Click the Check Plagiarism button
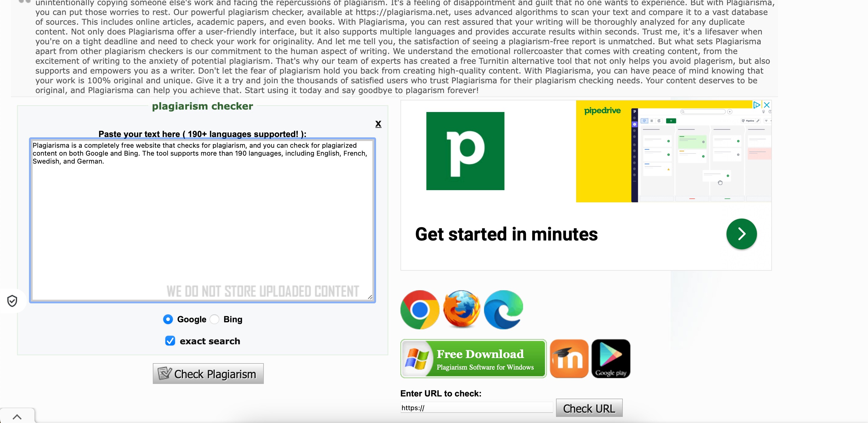The width and height of the screenshot is (868, 423). tap(208, 374)
